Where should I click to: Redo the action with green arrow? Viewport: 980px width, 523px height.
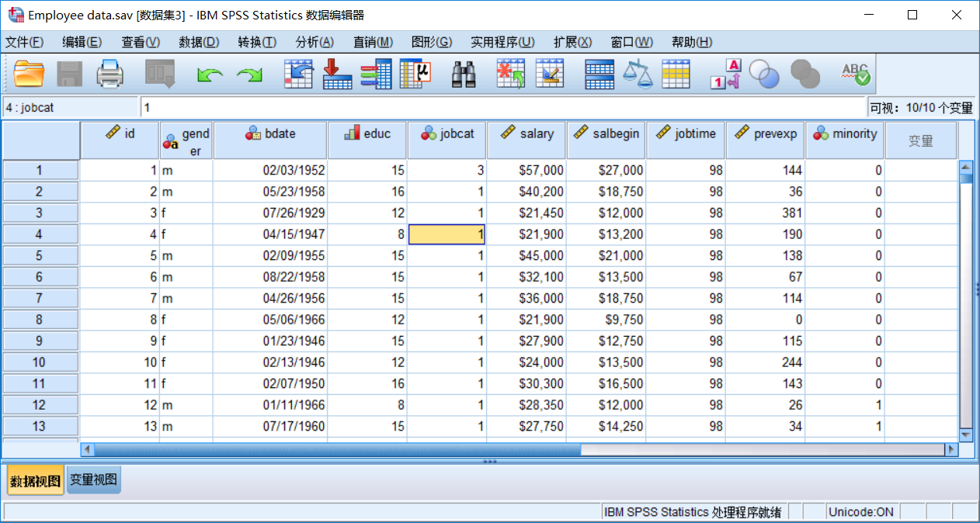coord(249,74)
